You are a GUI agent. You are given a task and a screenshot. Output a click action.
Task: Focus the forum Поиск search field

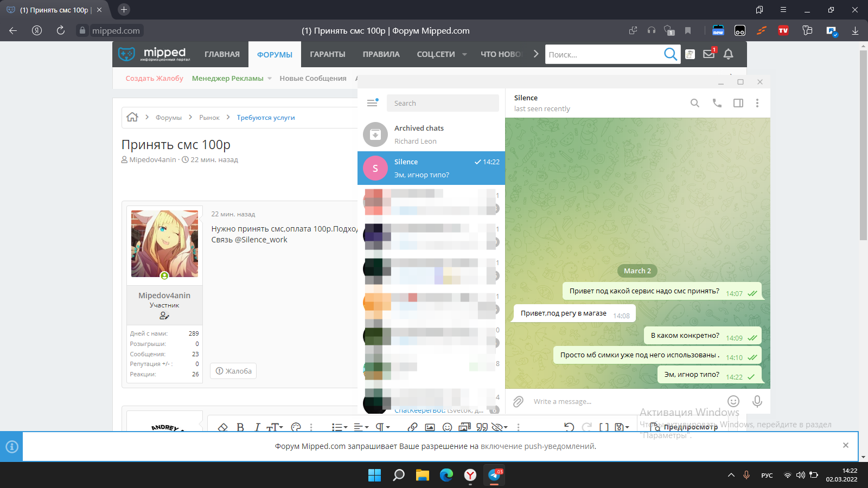point(603,54)
